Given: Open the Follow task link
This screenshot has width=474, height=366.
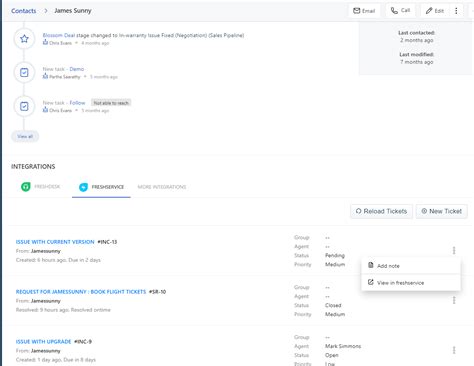Looking at the screenshot, I should click(x=77, y=103).
